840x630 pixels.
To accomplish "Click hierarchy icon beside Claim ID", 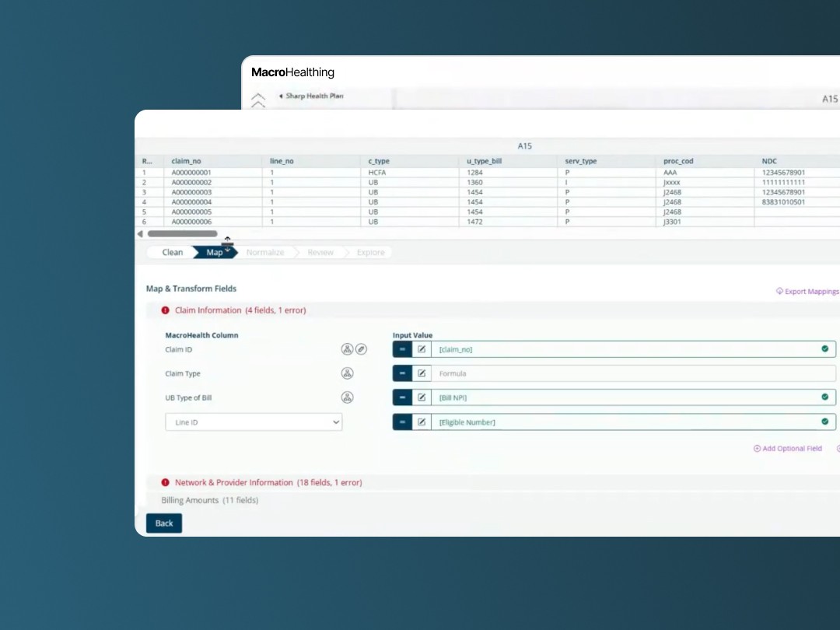I will [347, 349].
